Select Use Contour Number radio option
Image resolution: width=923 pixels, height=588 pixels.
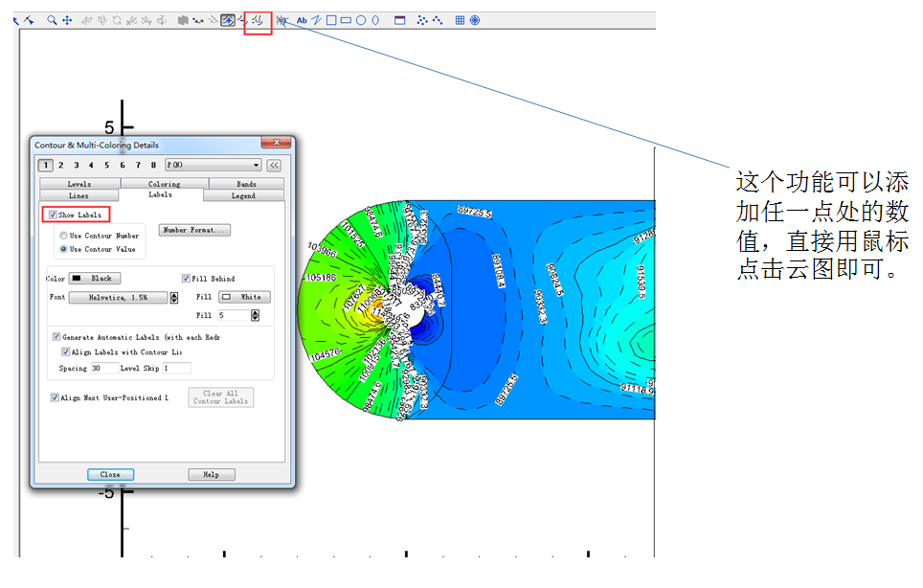click(x=63, y=236)
